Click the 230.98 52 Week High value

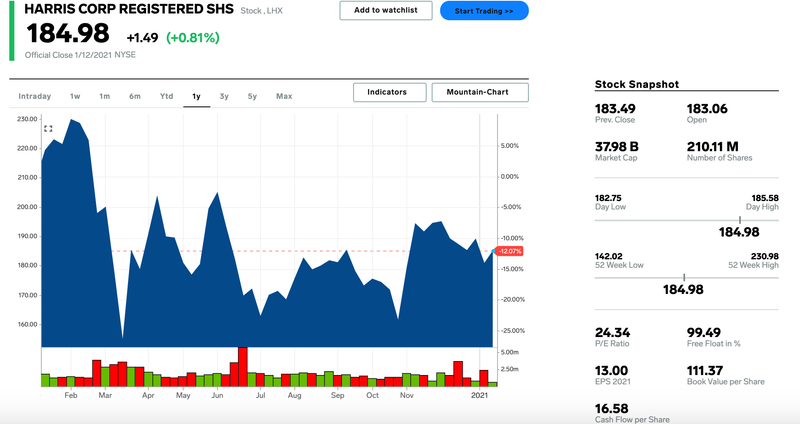click(x=765, y=256)
